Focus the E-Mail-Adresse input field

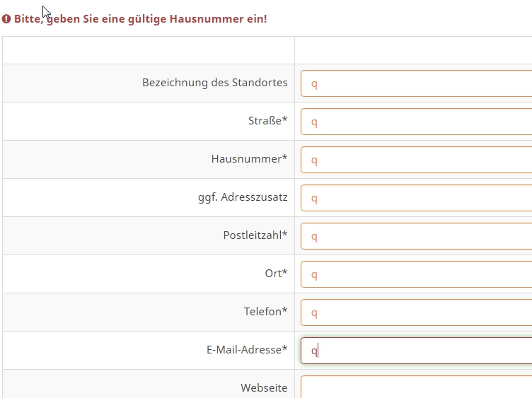(416, 351)
